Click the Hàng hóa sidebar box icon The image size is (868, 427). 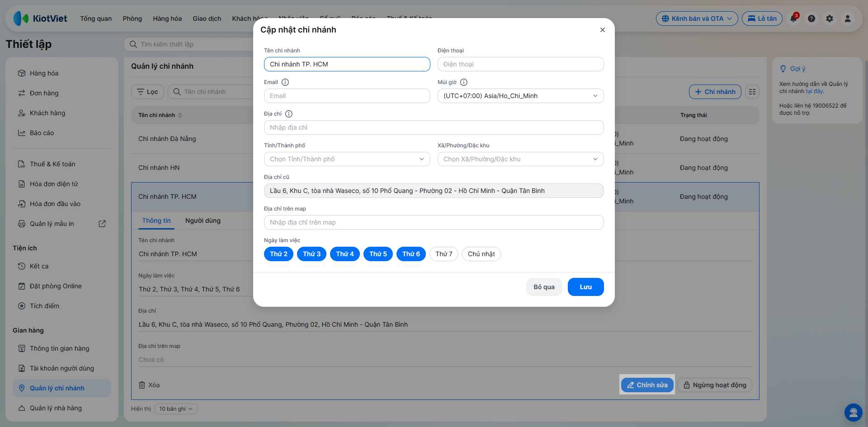click(x=21, y=73)
